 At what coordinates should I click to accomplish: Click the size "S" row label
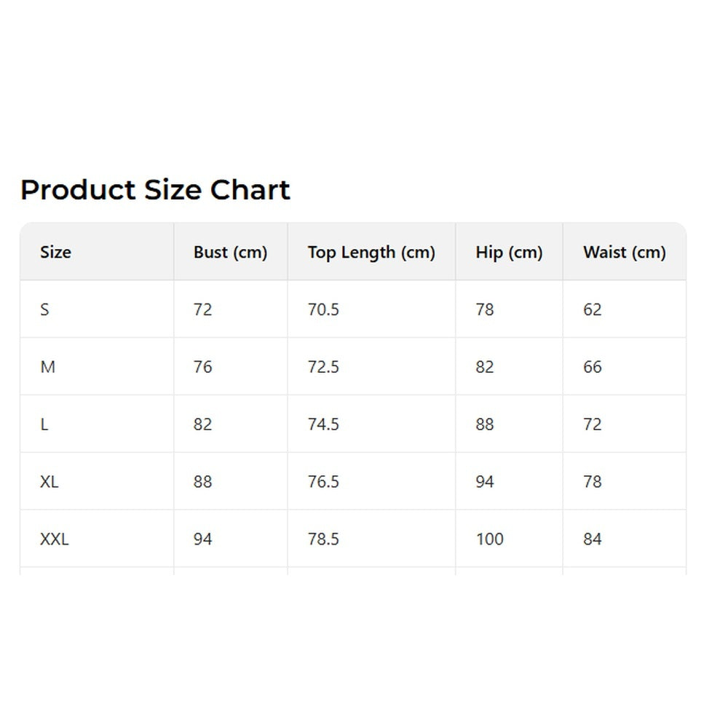click(45, 309)
